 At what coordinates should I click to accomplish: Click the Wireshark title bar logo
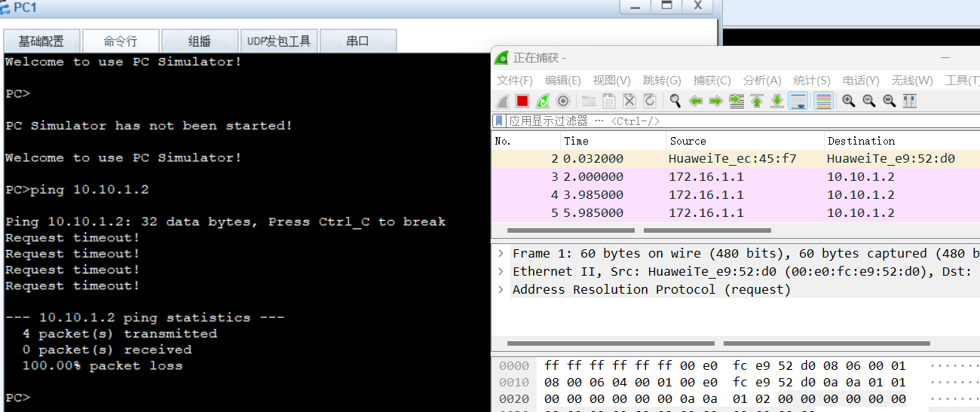tap(501, 58)
